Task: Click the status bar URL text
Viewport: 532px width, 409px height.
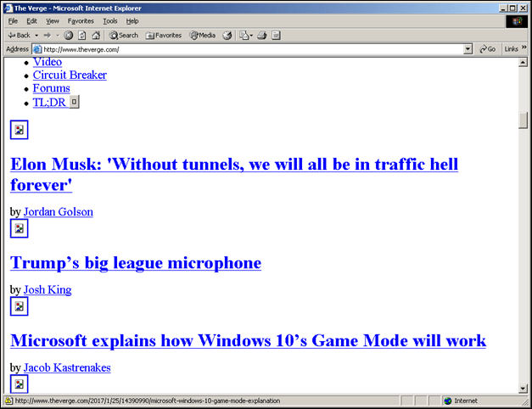Action: tap(148, 401)
